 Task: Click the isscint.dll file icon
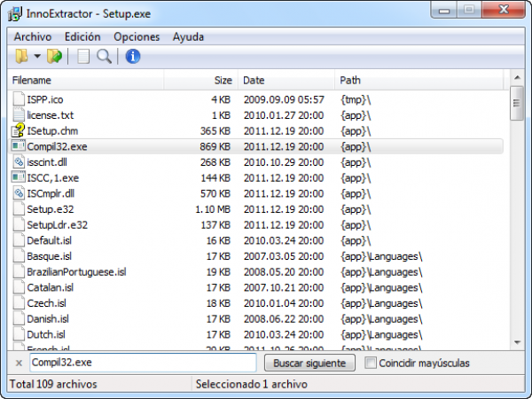(19, 162)
